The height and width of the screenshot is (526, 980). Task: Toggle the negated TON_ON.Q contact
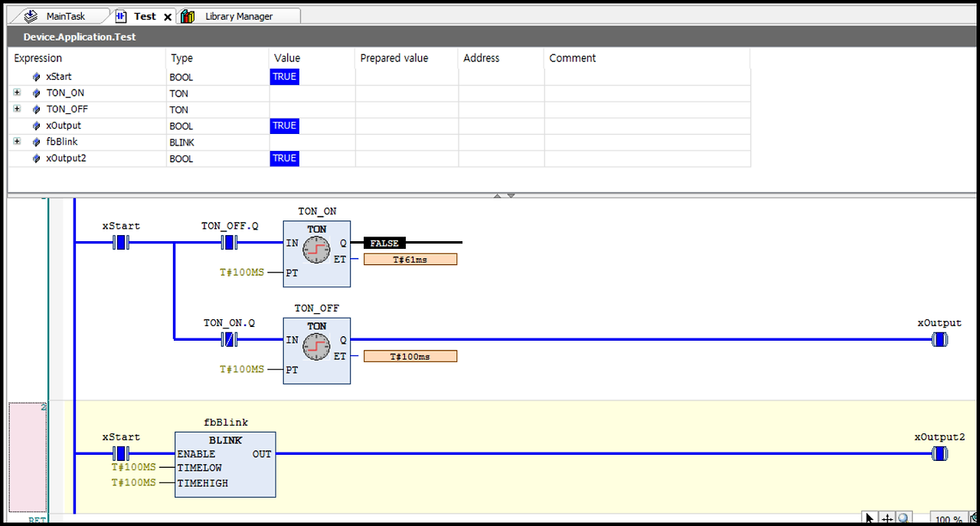pos(228,338)
